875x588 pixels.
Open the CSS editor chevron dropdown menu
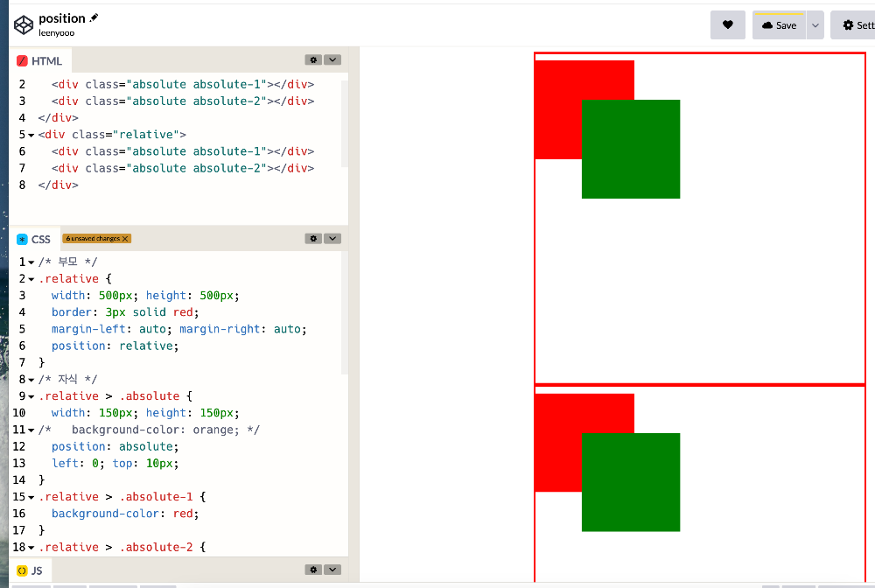pyautogui.click(x=332, y=238)
